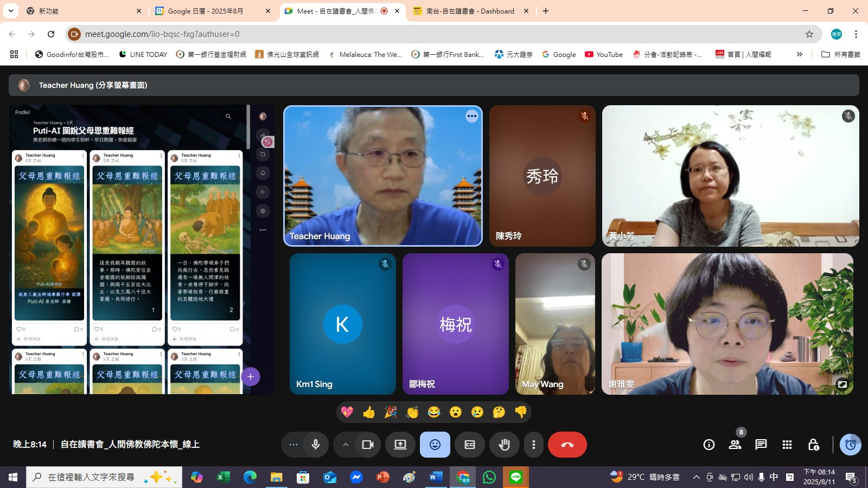This screenshot has width=868, height=488.
Task: Open the share screen present button
Action: click(x=400, y=445)
